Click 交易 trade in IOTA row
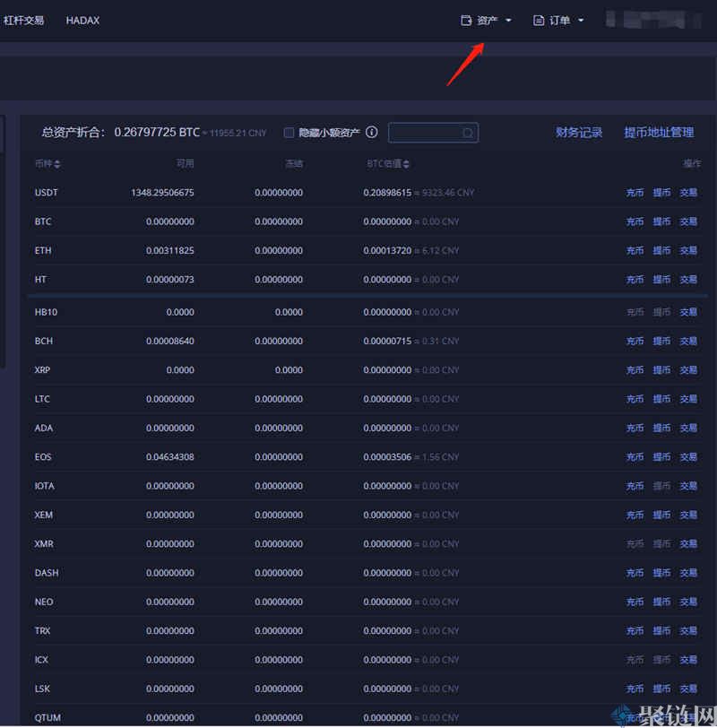This screenshot has width=717, height=728. pos(688,486)
